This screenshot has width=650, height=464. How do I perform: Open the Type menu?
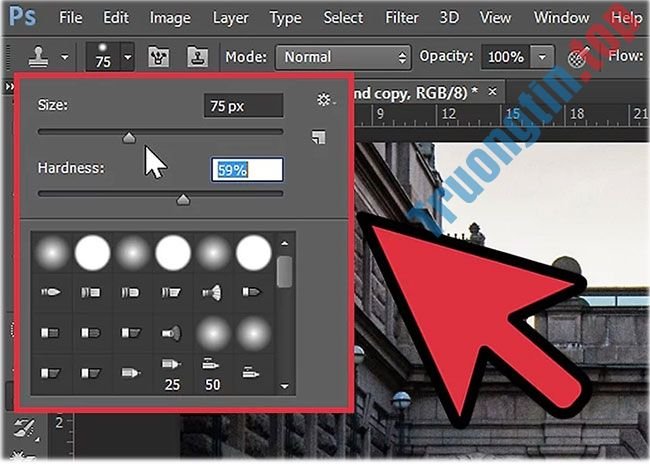tap(285, 18)
